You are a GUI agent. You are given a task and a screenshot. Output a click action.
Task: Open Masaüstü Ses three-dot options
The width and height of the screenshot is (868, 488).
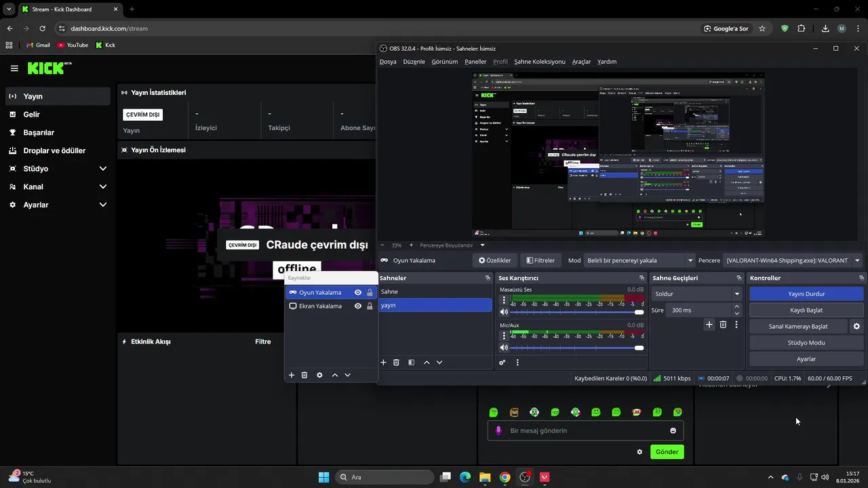[x=504, y=298]
